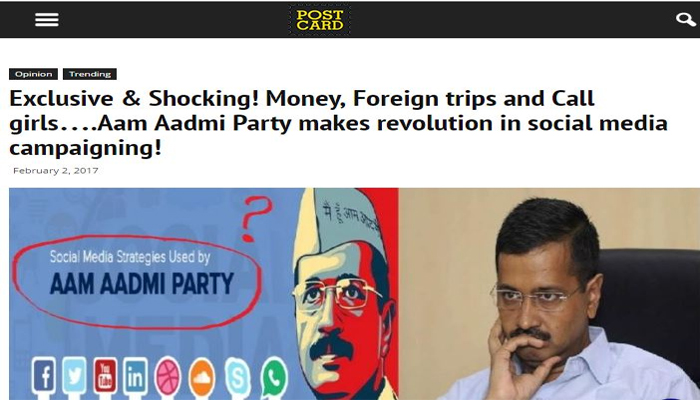Open the Exclusive & Shocking article headline
Image resolution: width=700 pixels, height=400 pixels.
[338, 123]
